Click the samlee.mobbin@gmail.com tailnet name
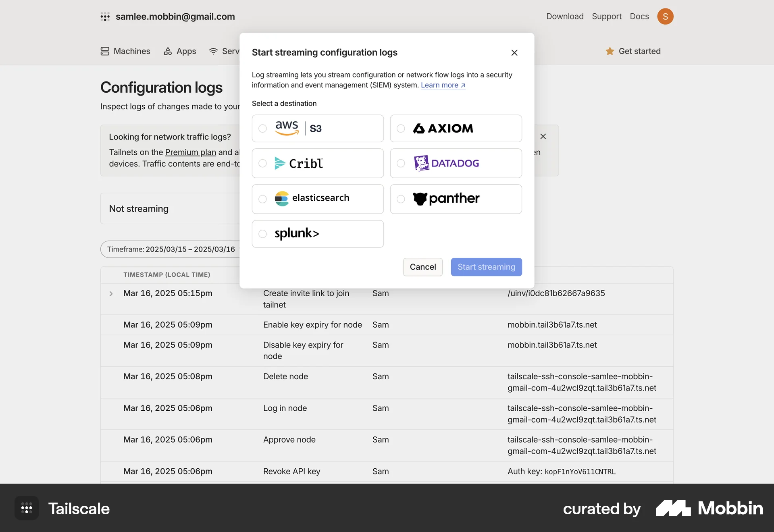774x532 pixels. (x=175, y=17)
